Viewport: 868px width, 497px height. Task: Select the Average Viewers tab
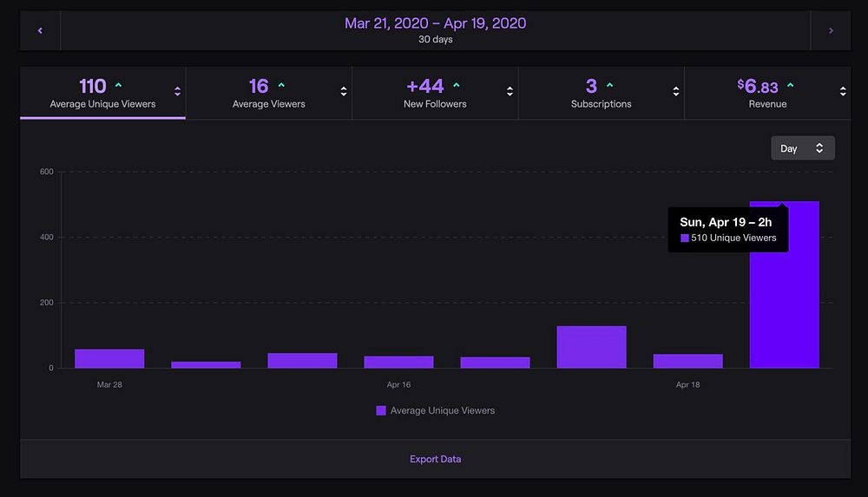click(268, 93)
